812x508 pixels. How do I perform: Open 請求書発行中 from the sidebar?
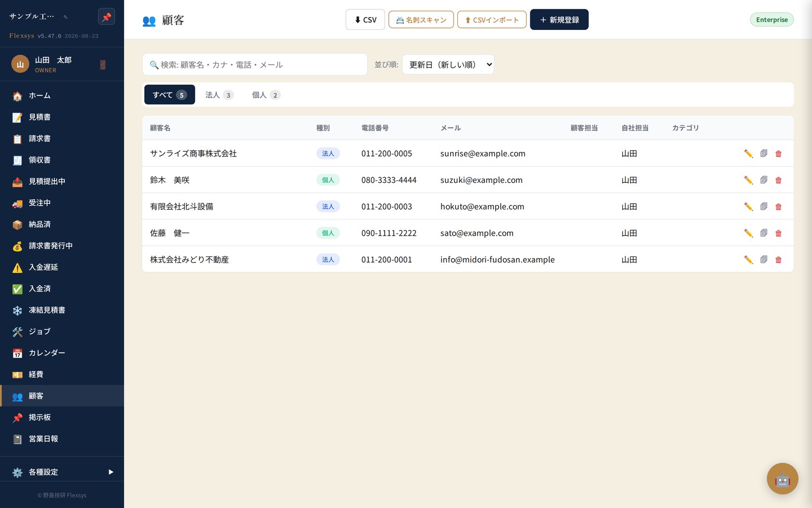point(62,245)
